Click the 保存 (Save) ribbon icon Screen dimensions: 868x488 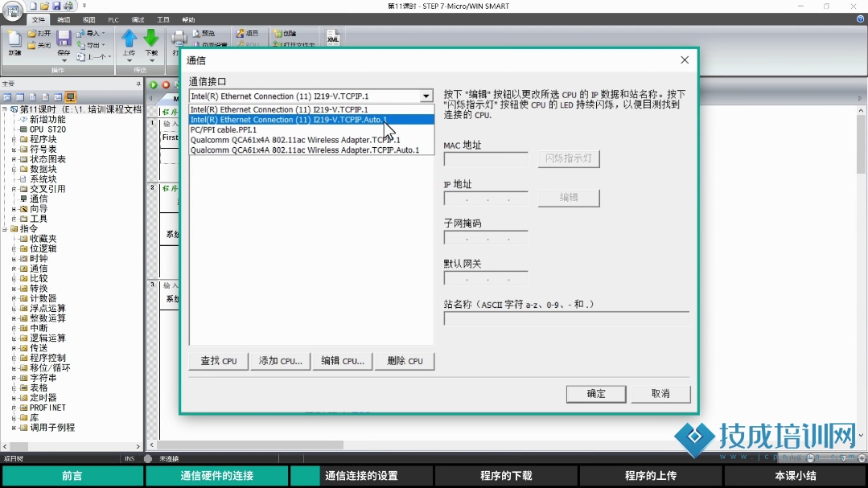pyautogui.click(x=64, y=43)
